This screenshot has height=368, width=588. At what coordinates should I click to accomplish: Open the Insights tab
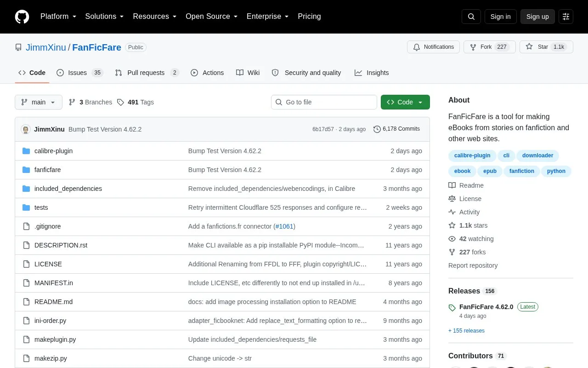372,73
